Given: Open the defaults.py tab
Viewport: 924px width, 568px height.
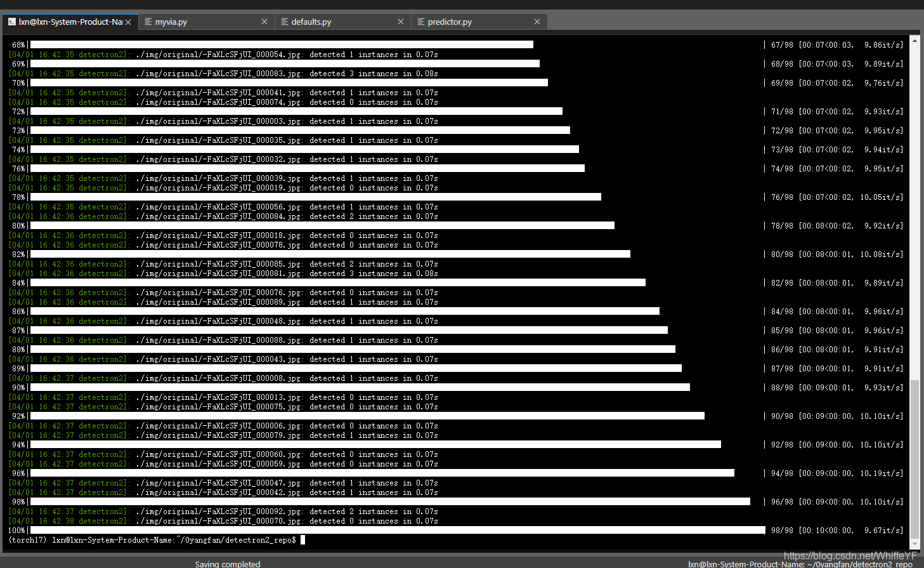Looking at the screenshot, I should pos(311,22).
